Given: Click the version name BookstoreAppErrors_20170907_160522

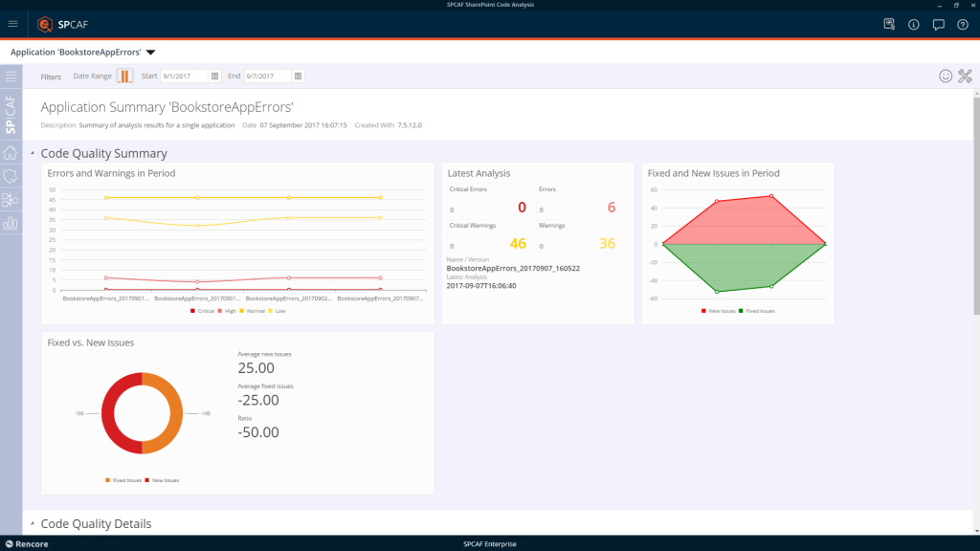Looking at the screenshot, I should tap(513, 269).
